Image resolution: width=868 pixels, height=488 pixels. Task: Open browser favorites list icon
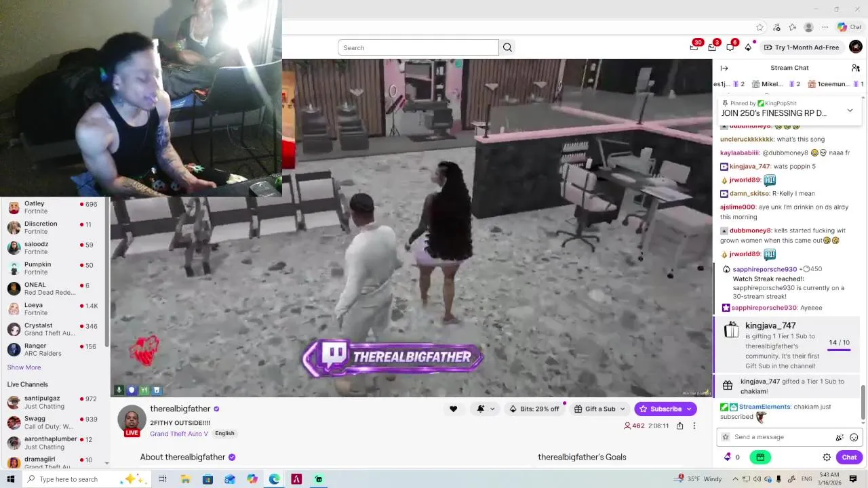pyautogui.click(x=792, y=27)
